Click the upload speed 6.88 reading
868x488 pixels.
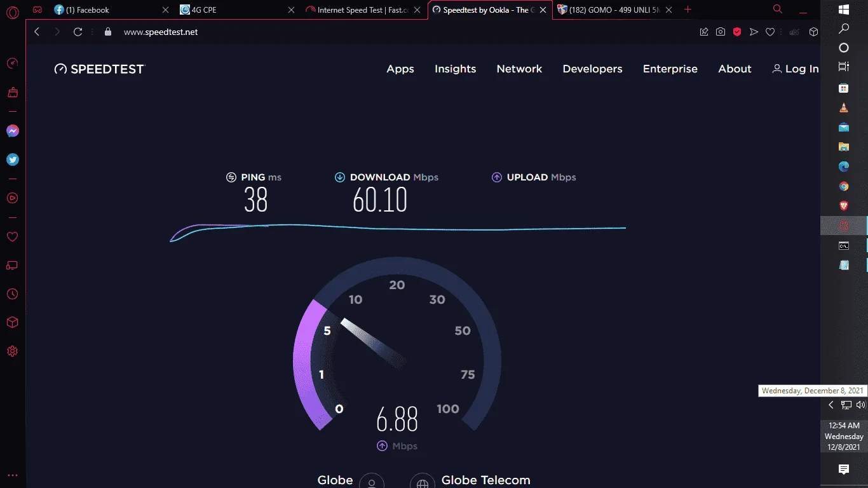pos(397,419)
